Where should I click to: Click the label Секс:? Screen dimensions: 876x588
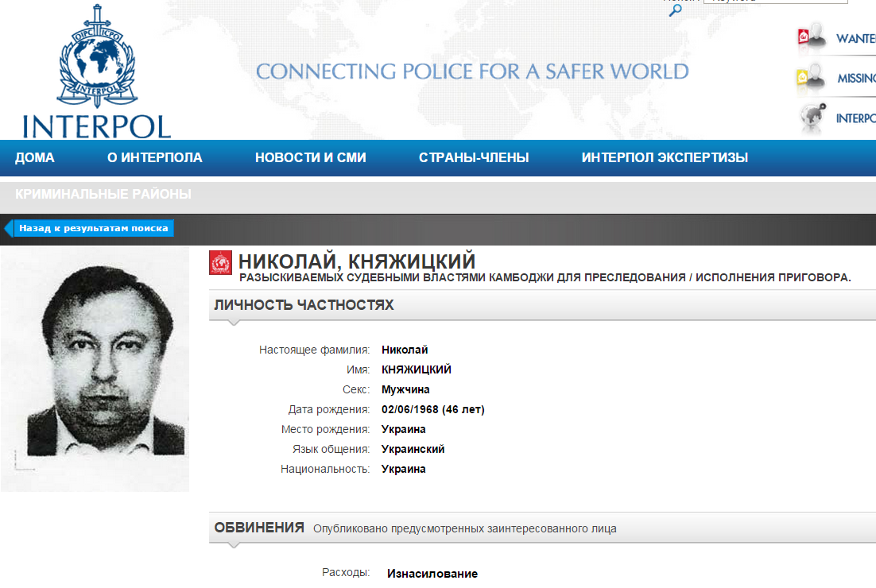click(x=356, y=389)
